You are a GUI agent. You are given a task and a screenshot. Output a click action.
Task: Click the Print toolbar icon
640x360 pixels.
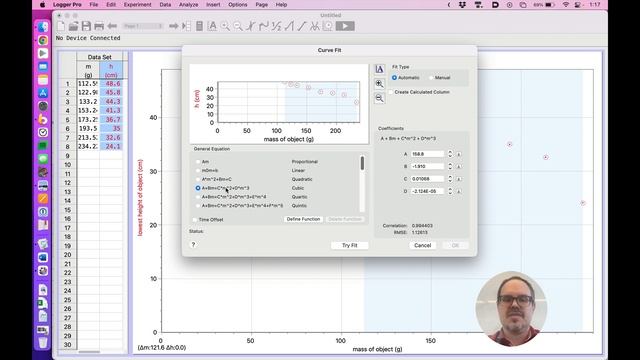click(x=99, y=26)
